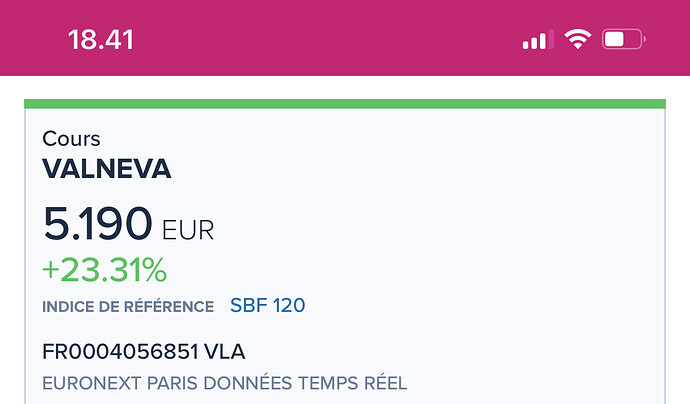This screenshot has height=404, width=690.
Task: Tap the battery level icon
Action: (624, 39)
